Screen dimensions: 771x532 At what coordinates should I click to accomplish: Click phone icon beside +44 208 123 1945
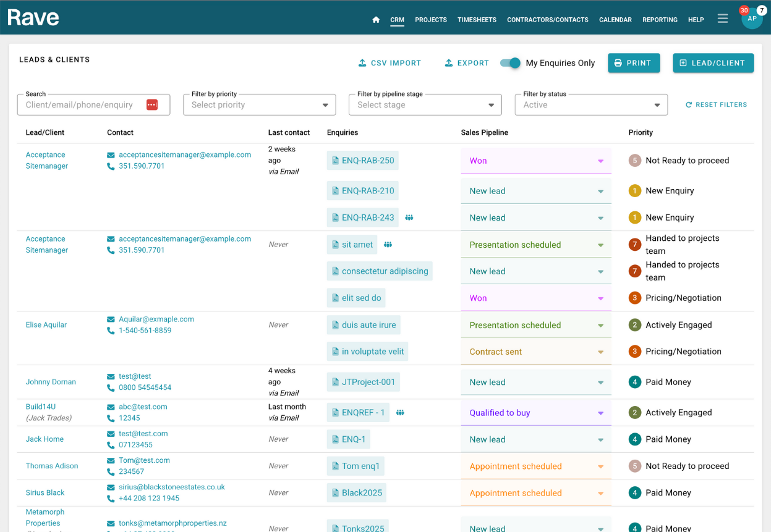[x=111, y=499]
